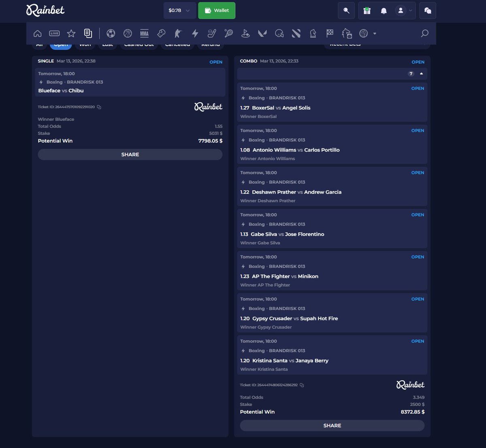Select the MMA sport icon

(x=144, y=34)
